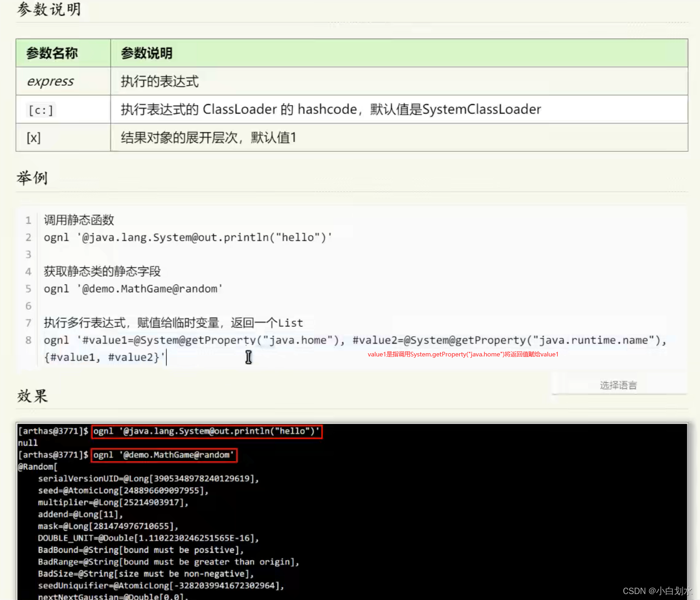Click the println("hello") ognl code line
The image size is (700, 600).
(x=188, y=238)
